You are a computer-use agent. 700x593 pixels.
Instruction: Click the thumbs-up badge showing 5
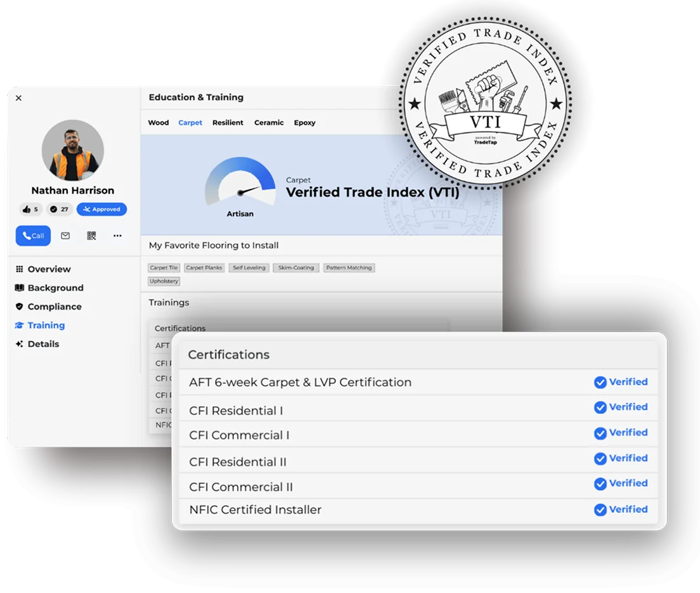point(30,209)
